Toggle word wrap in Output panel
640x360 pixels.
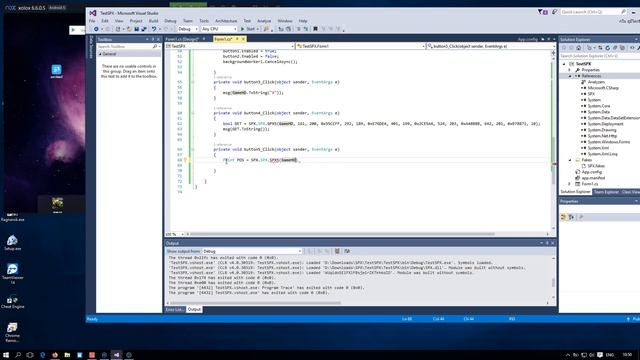tap(347, 251)
